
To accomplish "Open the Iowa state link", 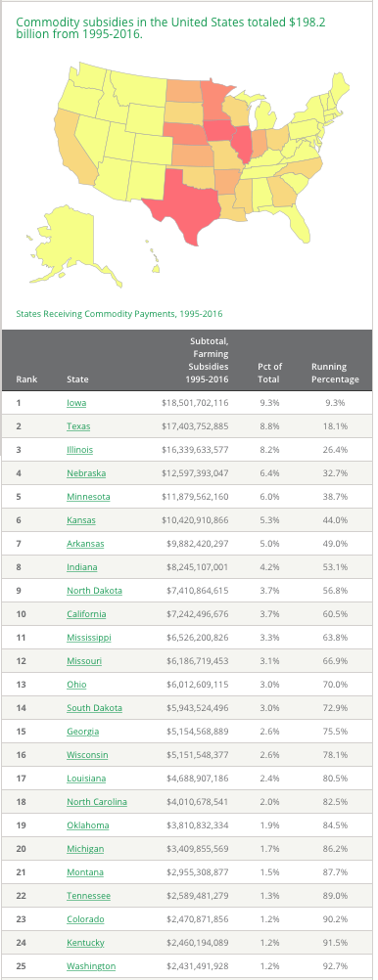I will click(x=76, y=403).
